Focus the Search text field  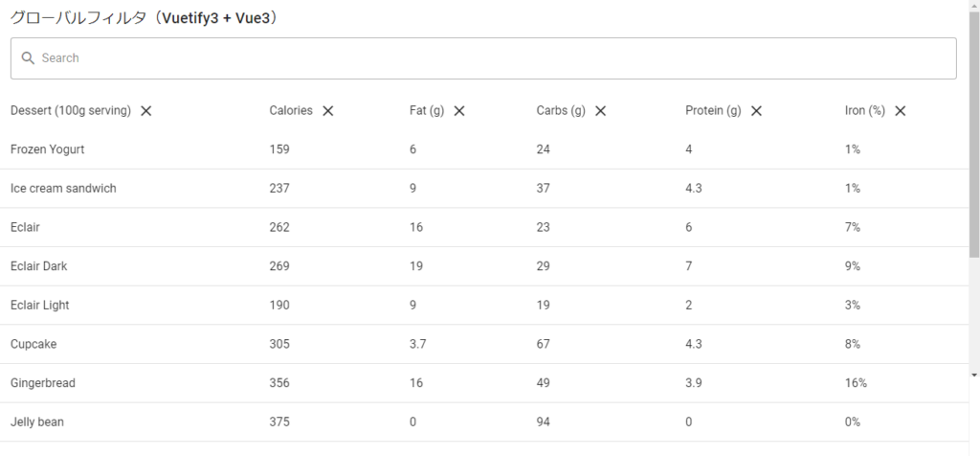click(483, 58)
